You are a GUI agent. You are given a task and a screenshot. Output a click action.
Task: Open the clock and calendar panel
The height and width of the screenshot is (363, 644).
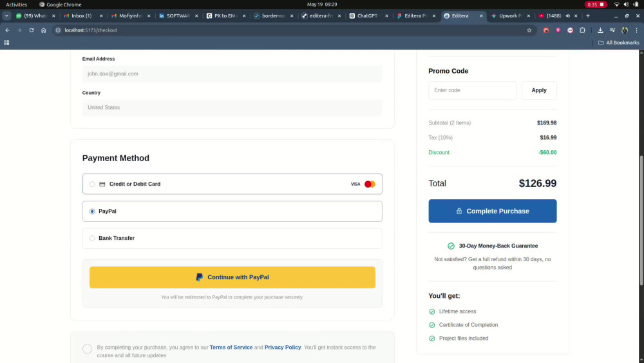(322, 5)
